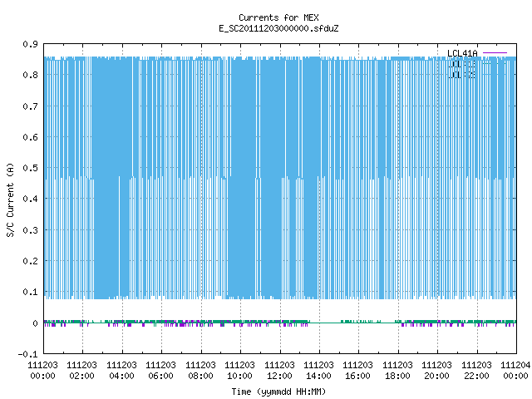Click the x-axis label "111204 00:00"
This screenshot has width=532, height=399.
515,371
